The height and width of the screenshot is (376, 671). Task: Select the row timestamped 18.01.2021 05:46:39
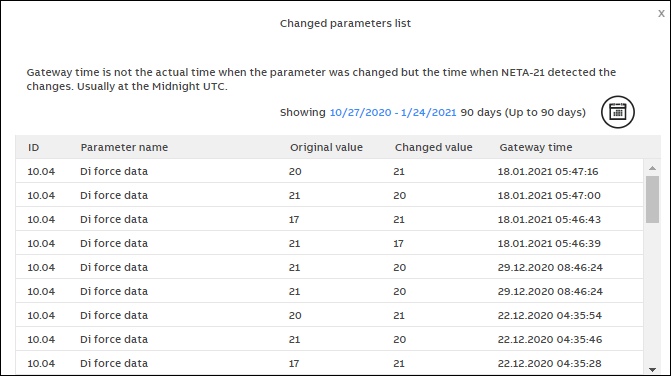pos(330,243)
